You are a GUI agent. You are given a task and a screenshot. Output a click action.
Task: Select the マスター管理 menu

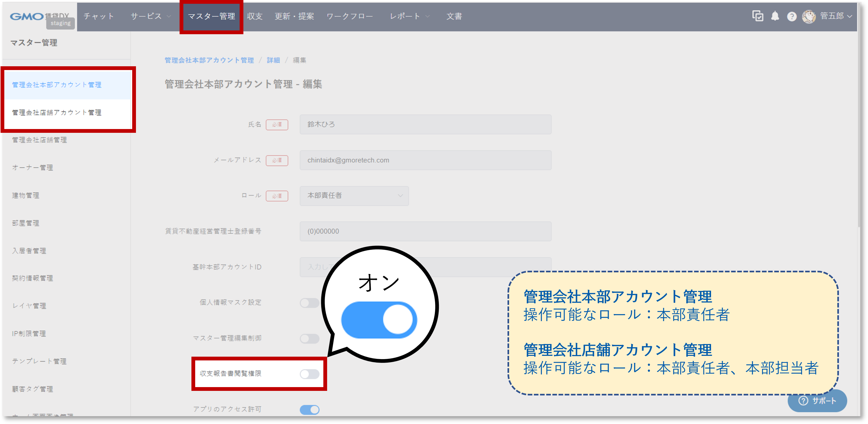pyautogui.click(x=211, y=16)
